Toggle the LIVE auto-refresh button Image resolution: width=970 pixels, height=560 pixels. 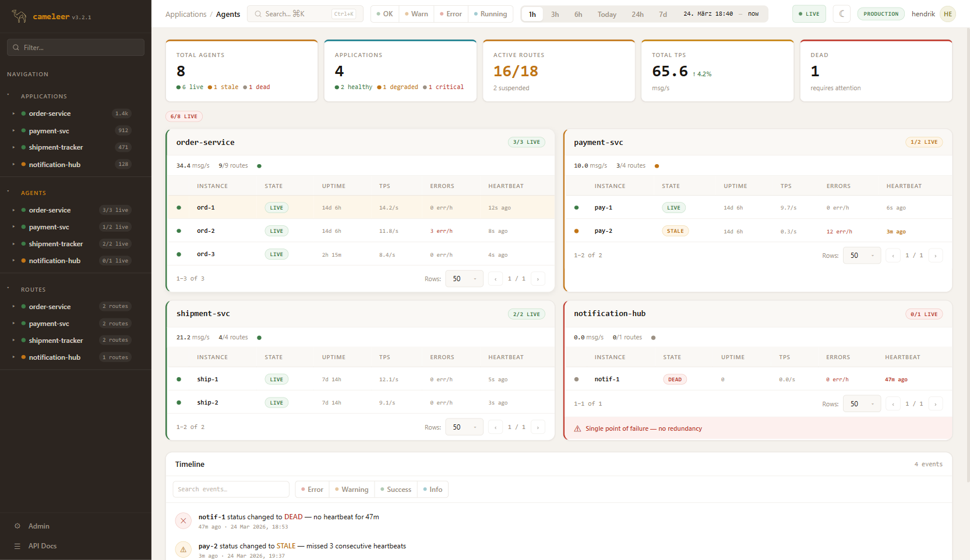[809, 14]
